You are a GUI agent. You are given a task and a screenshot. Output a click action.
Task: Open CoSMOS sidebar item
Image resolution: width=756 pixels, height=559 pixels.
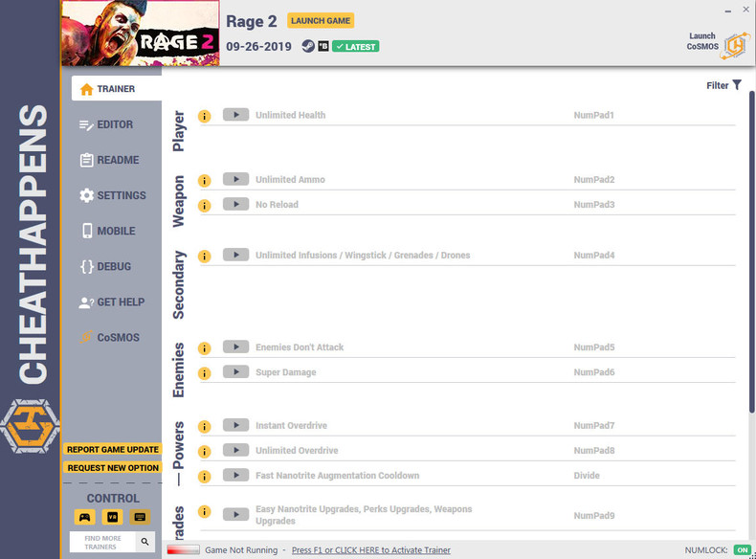(110, 338)
